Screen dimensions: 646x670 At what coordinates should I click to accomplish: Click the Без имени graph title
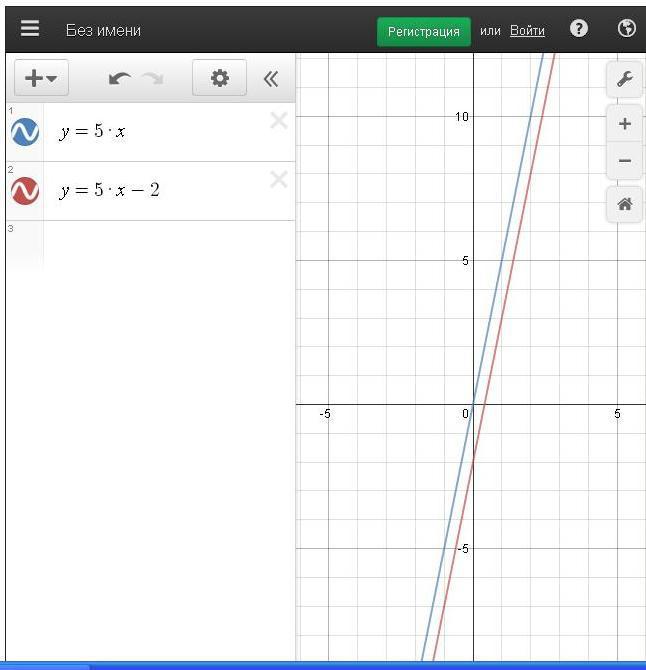(103, 30)
